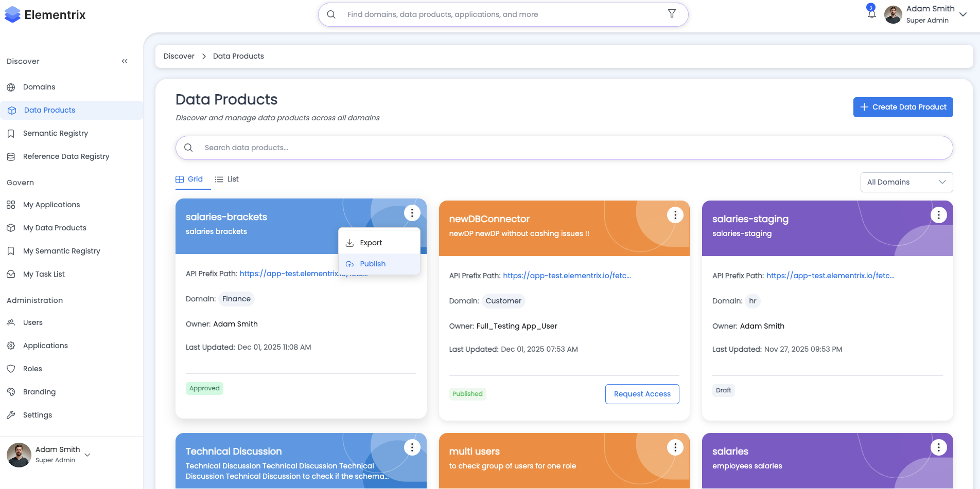Expand the All Domains dropdown
The width and height of the screenshot is (980, 489).
coord(906,182)
